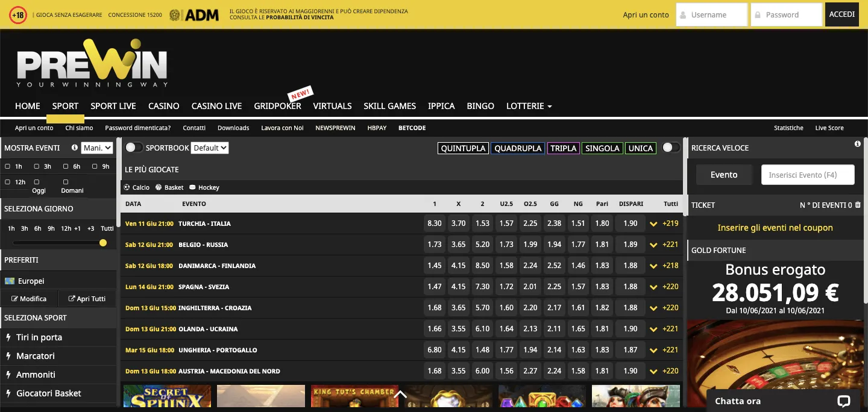Click the trash icon in Ticket header
Viewport: 868px width, 412px height.
click(x=858, y=205)
